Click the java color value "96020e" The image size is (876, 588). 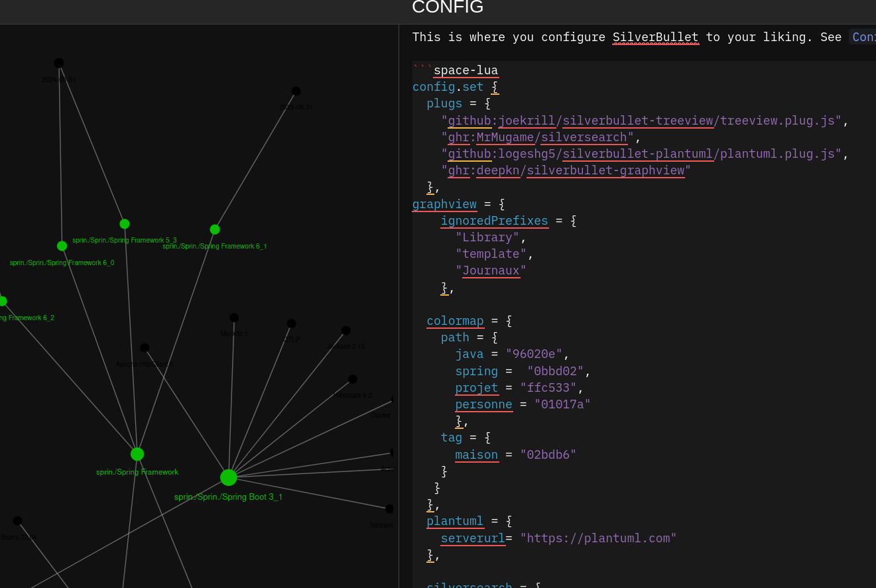(534, 354)
